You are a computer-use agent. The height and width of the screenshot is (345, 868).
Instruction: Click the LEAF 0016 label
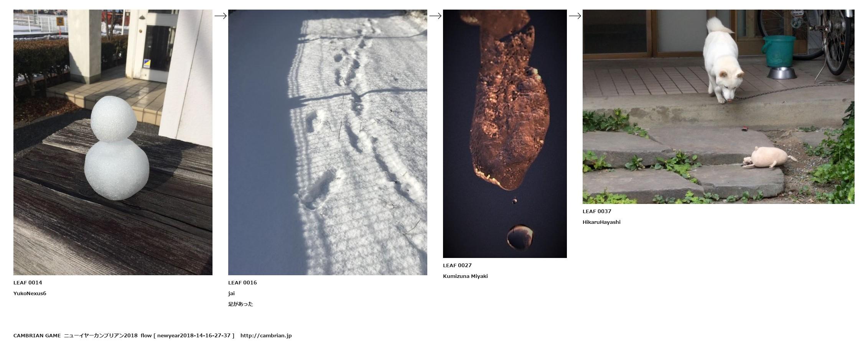click(242, 283)
